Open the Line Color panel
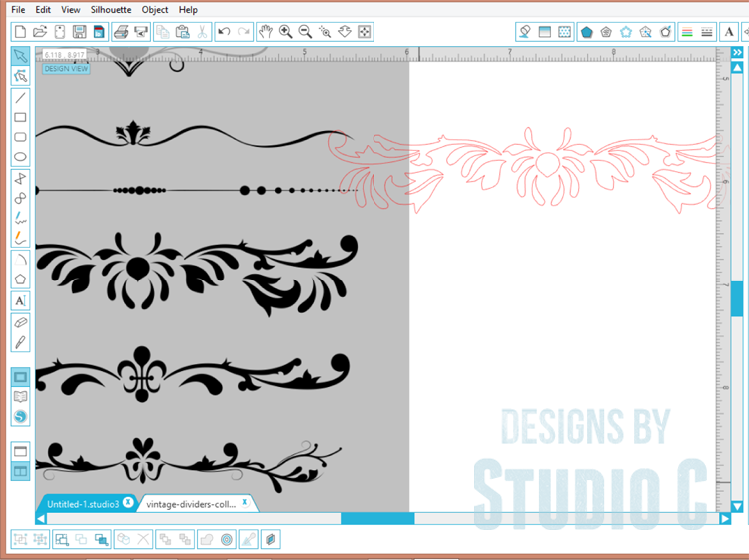 (x=687, y=32)
